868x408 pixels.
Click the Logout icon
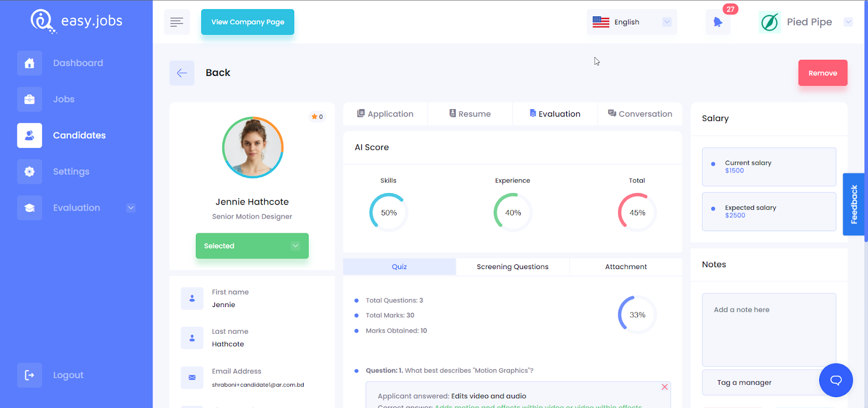[29, 375]
